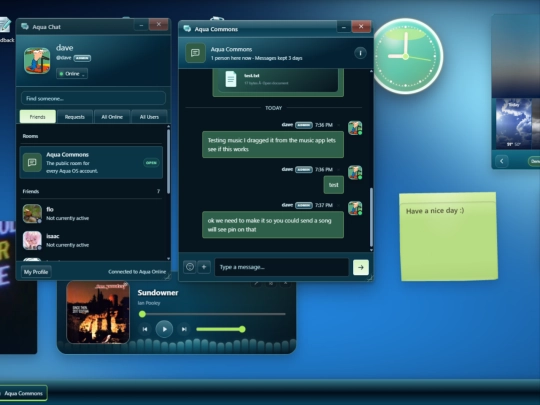Click the Sundowner song title
The height and width of the screenshot is (405, 540).
[x=158, y=293]
